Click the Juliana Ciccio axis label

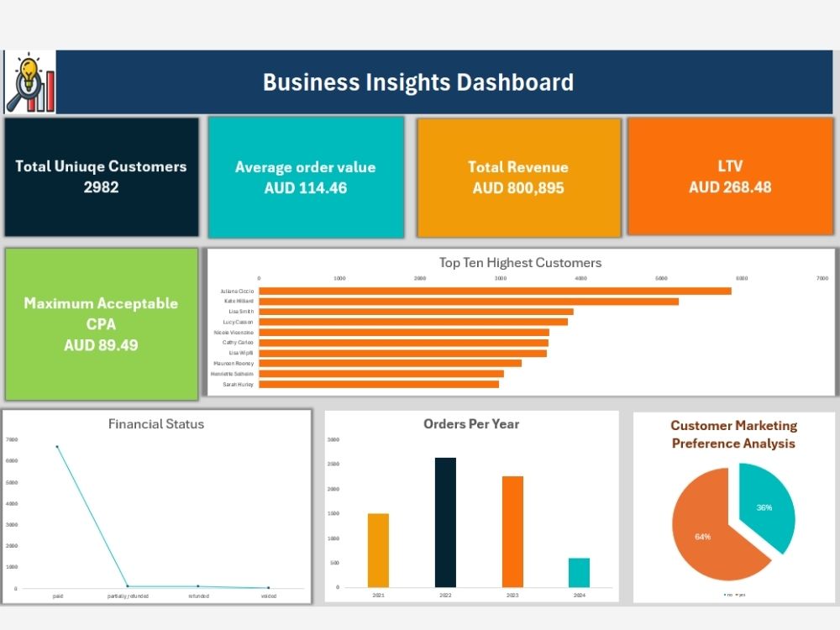coord(237,291)
